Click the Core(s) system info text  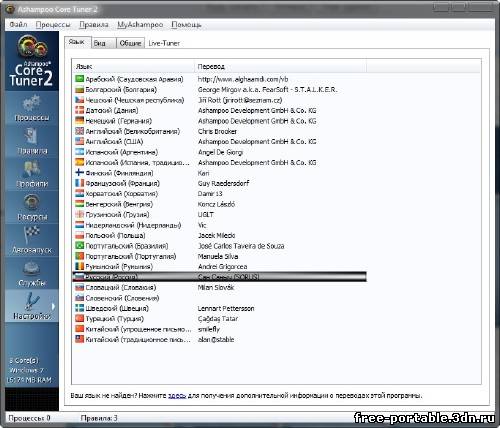[x=24, y=360]
